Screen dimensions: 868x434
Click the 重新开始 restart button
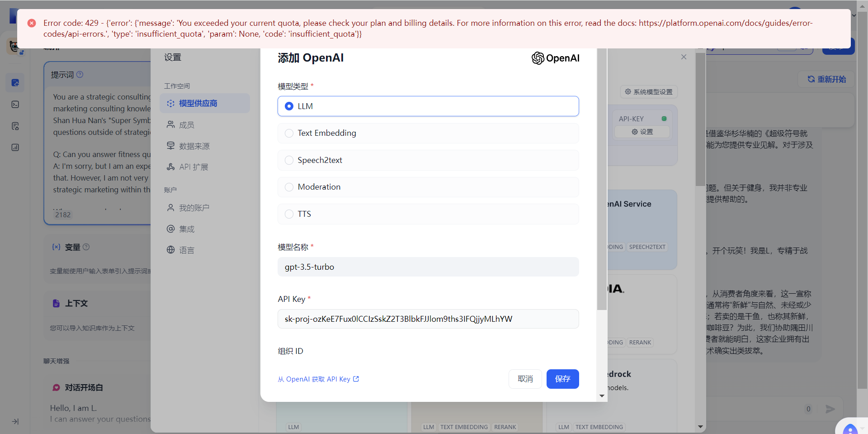tap(827, 79)
